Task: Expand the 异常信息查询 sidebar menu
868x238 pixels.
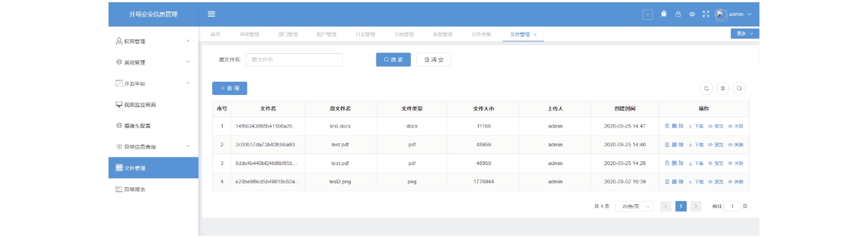Action: (153, 147)
